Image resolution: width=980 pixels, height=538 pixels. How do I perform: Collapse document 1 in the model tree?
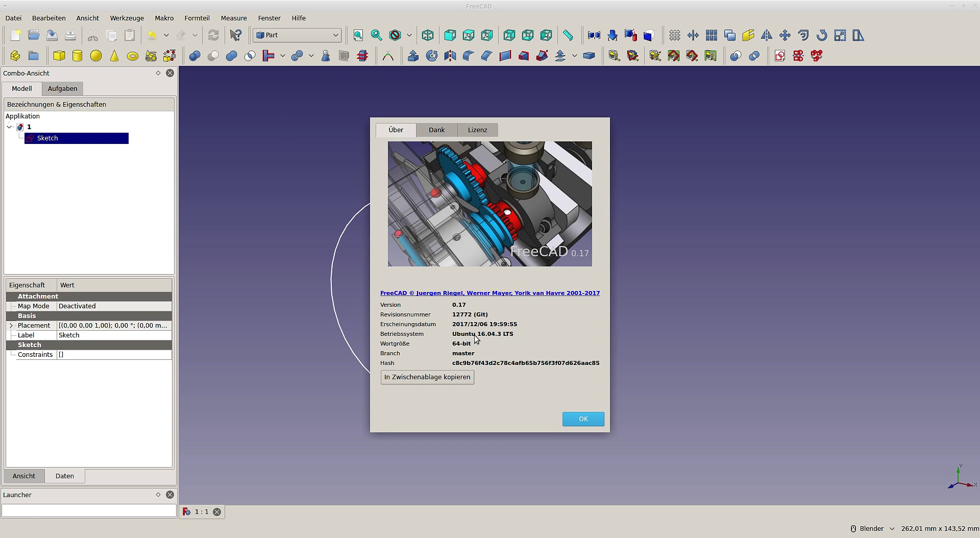tap(10, 127)
